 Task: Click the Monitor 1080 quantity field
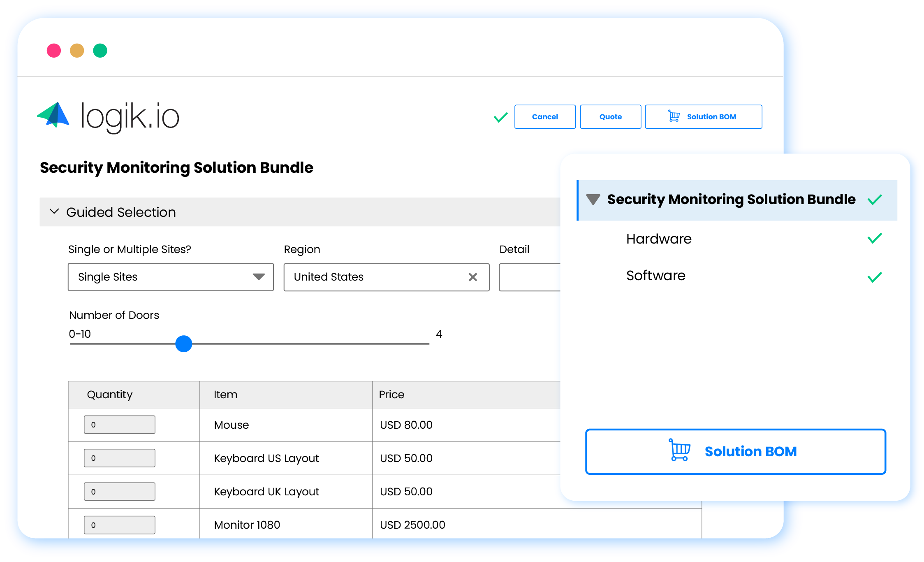point(120,525)
